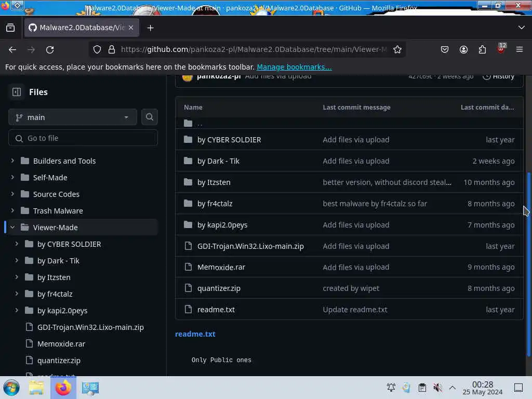The image size is (532, 399).
Task: Open readme.txt file in table
Action: (x=216, y=310)
